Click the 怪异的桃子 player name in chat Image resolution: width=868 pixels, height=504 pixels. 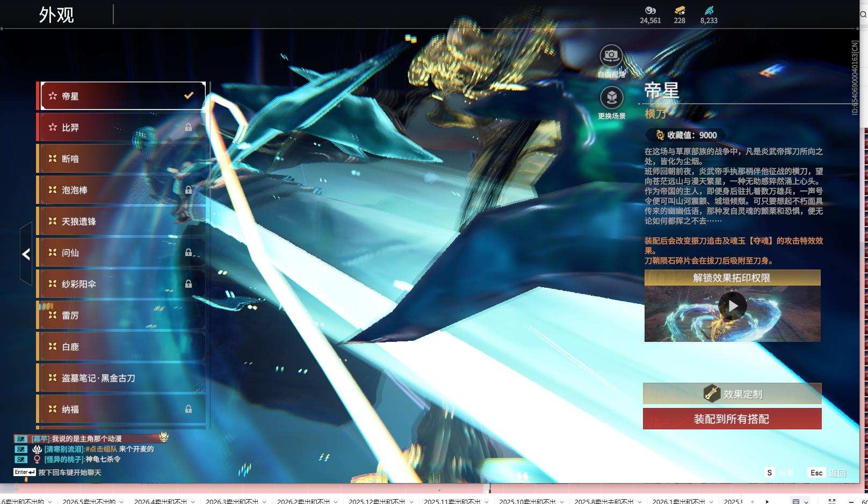pyautogui.click(x=64, y=459)
